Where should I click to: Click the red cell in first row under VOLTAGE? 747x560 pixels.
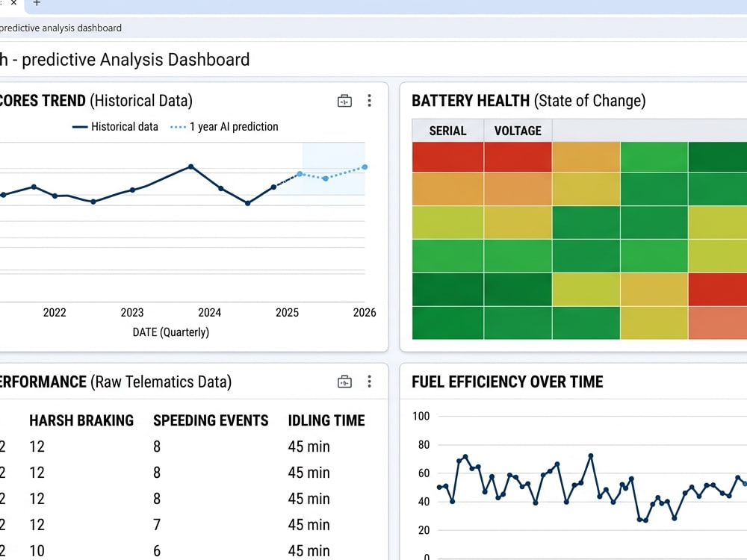click(x=518, y=157)
